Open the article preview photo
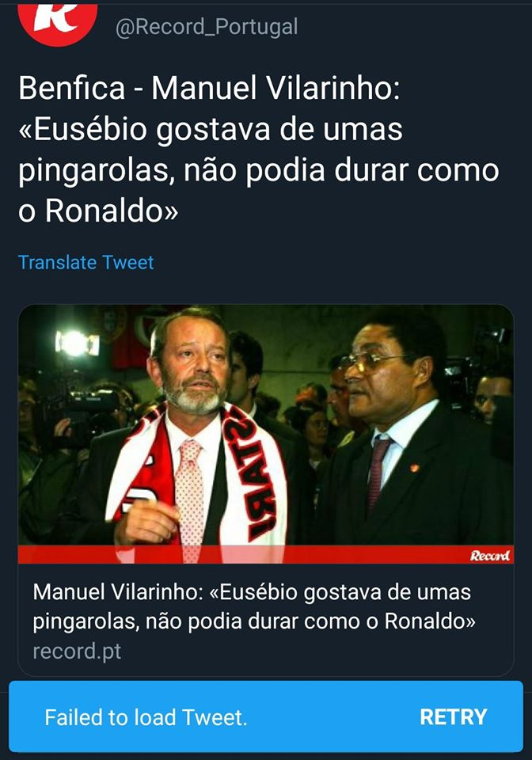532x760 pixels. click(265, 434)
